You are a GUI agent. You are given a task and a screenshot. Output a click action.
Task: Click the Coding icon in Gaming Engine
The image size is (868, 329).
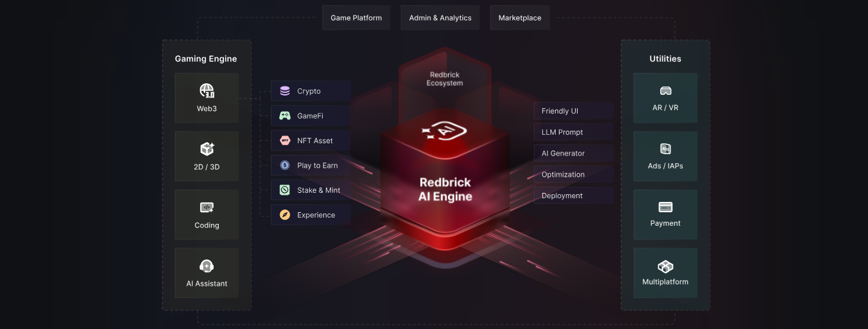pos(207,208)
